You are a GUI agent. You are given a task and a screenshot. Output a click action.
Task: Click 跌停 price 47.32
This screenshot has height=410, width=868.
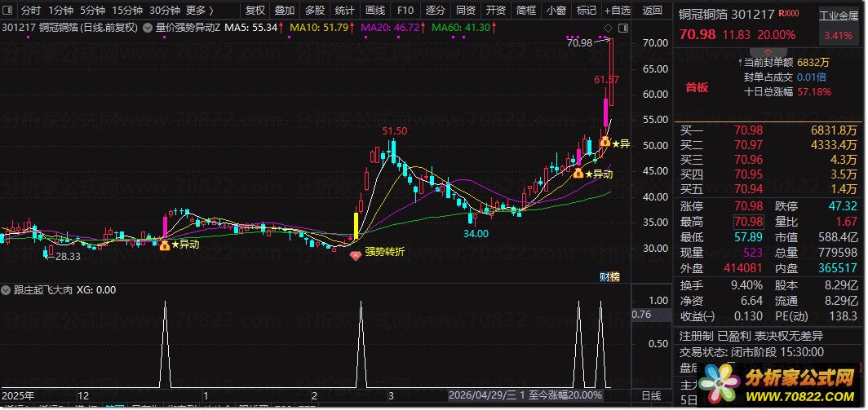coord(844,207)
